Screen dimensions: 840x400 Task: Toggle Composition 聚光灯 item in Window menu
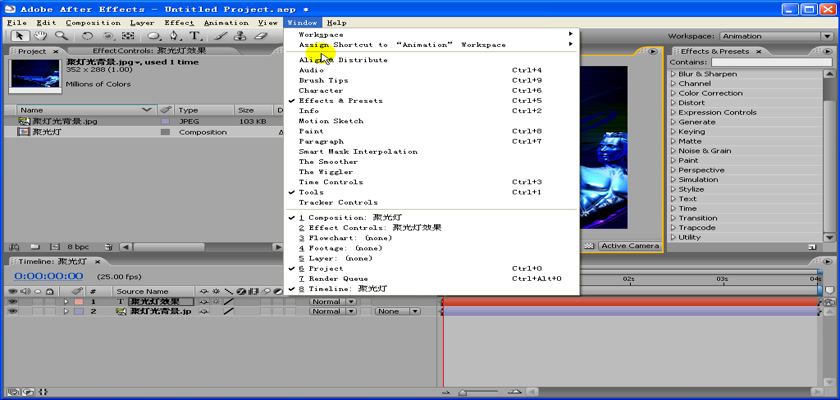[x=431, y=217]
